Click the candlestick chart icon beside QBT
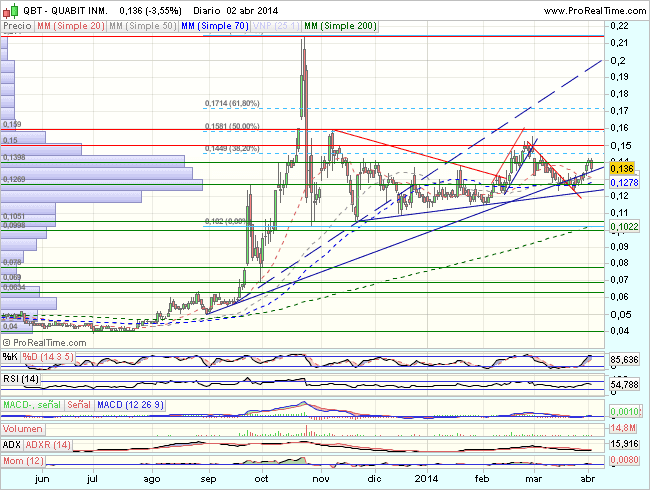Viewport: 650px width, 490px height. coord(10,11)
